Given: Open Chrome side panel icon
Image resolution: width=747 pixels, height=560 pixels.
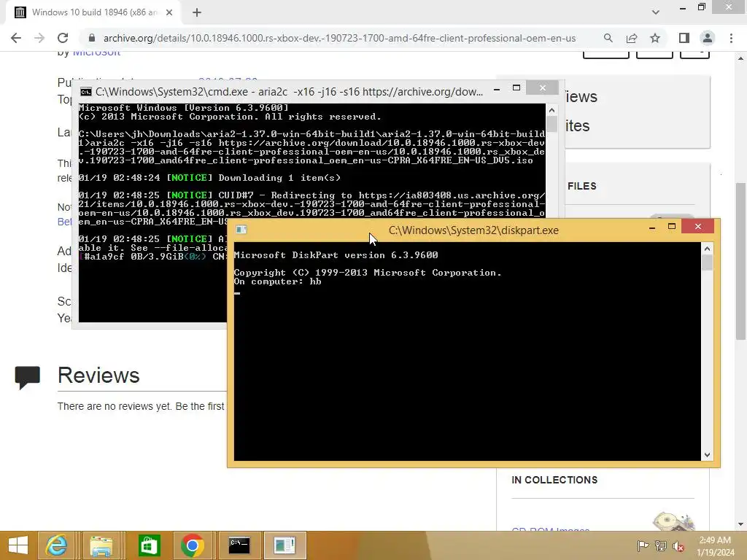Looking at the screenshot, I should click(x=684, y=38).
